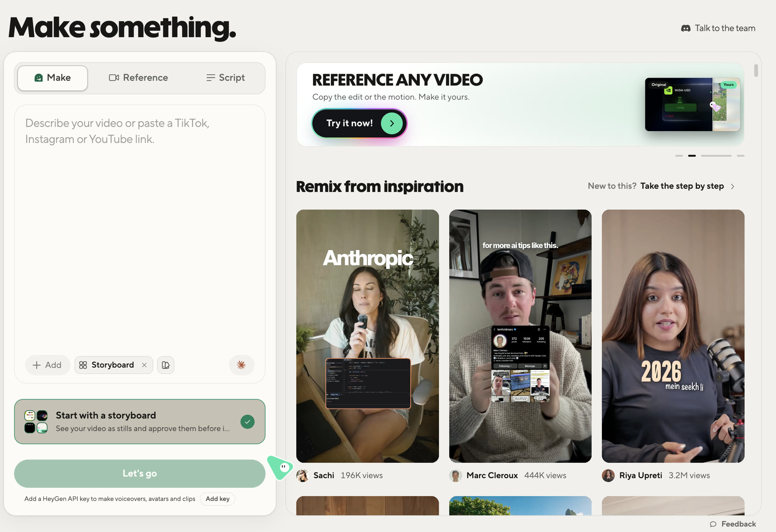Screen dimensions: 776x532
Task: Click Riya Upreti's profile avatar
Action: (608, 476)
